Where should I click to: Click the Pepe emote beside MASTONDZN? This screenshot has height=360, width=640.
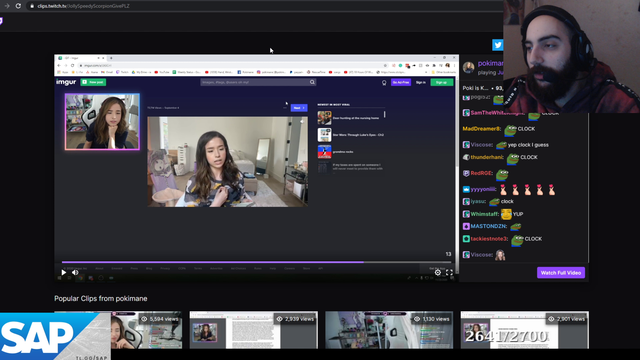(516, 227)
